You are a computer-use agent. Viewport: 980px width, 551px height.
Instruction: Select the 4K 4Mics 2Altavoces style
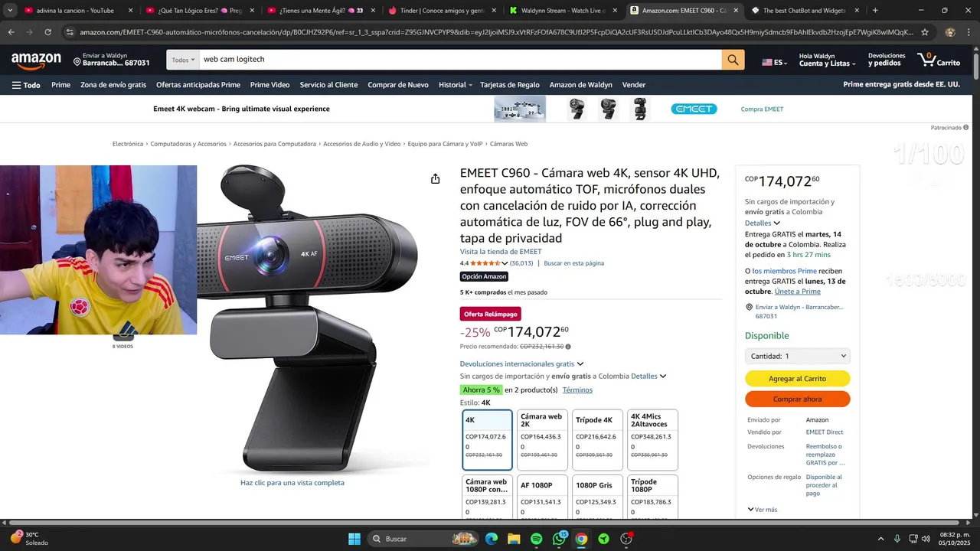coord(653,440)
